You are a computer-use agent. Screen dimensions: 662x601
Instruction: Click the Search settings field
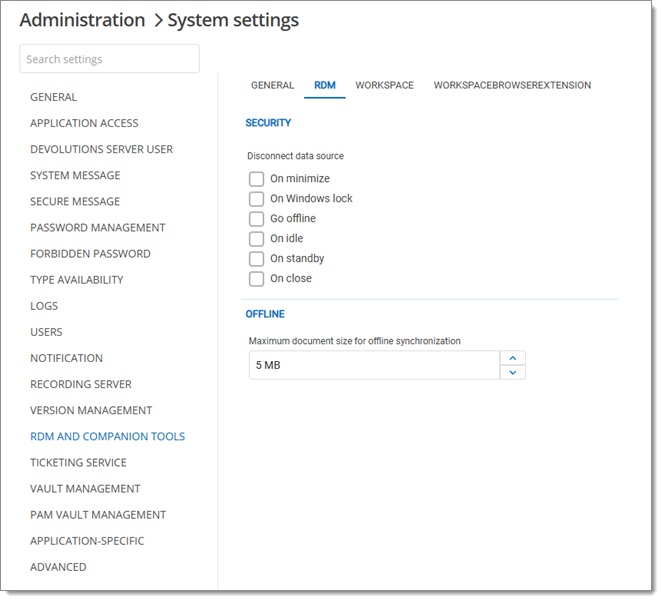coord(109,59)
